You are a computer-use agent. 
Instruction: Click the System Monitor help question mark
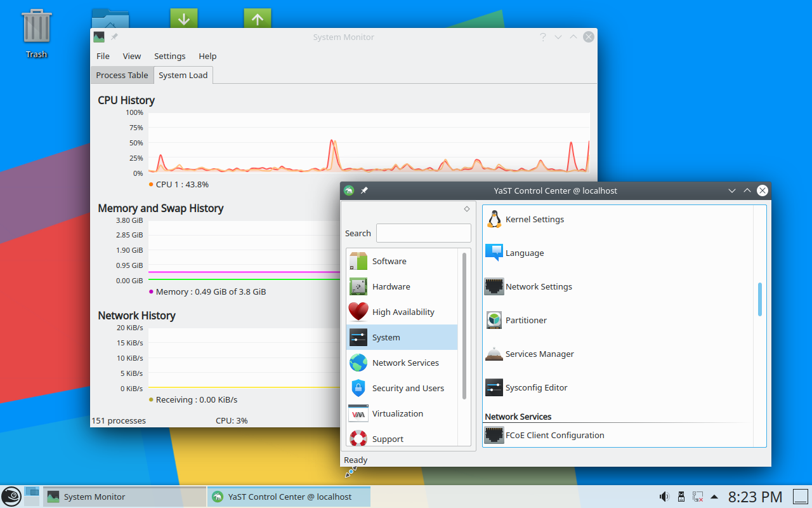pyautogui.click(x=543, y=37)
